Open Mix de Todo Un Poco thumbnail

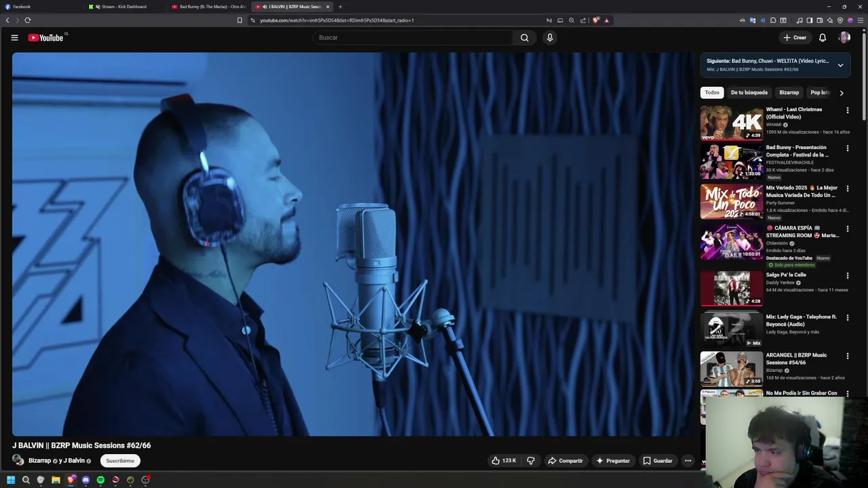(x=732, y=201)
